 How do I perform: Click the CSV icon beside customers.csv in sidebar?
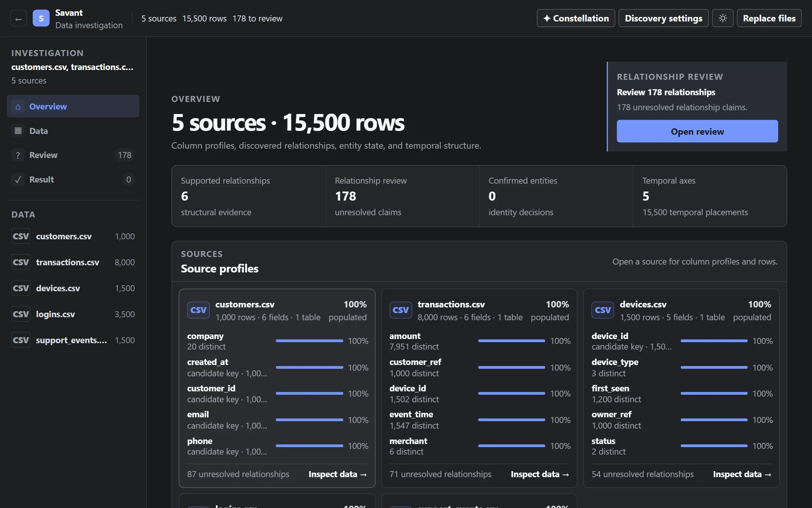(21, 236)
